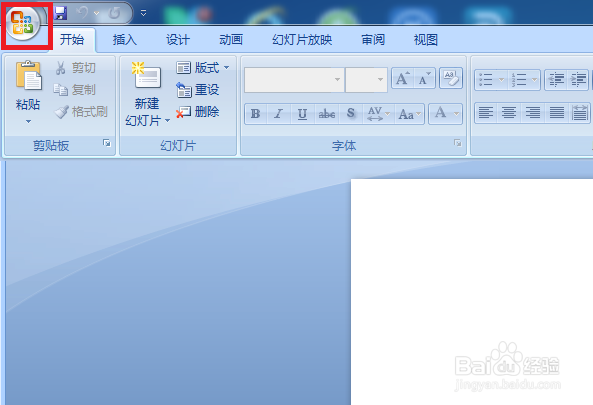Click 复制 copy button
Image resolution: width=593 pixels, height=405 pixels.
(x=75, y=90)
